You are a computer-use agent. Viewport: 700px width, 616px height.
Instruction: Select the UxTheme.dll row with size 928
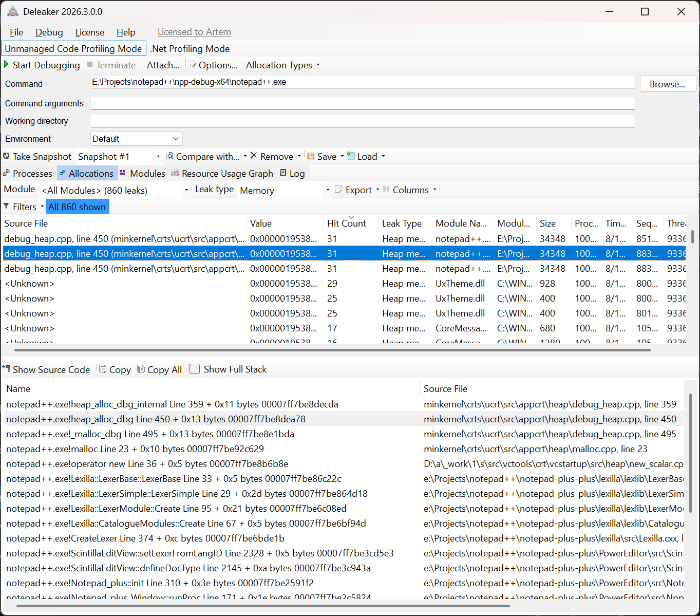[344, 284]
